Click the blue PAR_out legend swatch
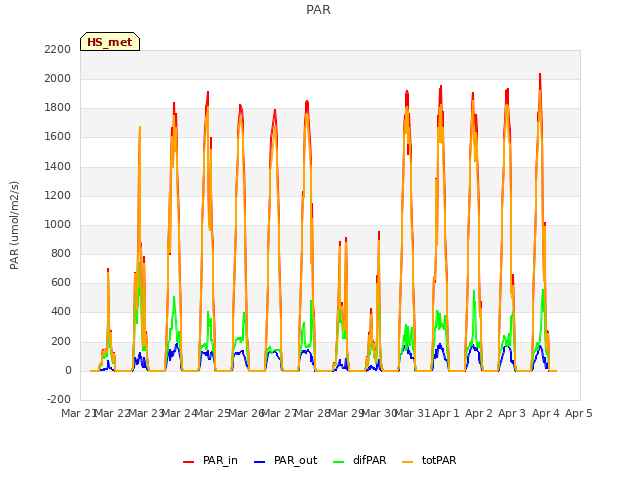Image resolution: width=640 pixels, height=480 pixels. point(259,462)
